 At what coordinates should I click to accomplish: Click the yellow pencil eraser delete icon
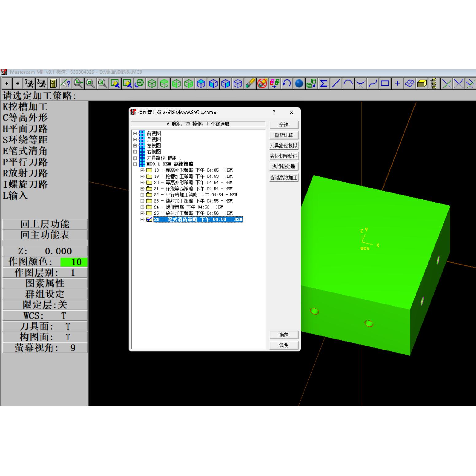[x=250, y=83]
